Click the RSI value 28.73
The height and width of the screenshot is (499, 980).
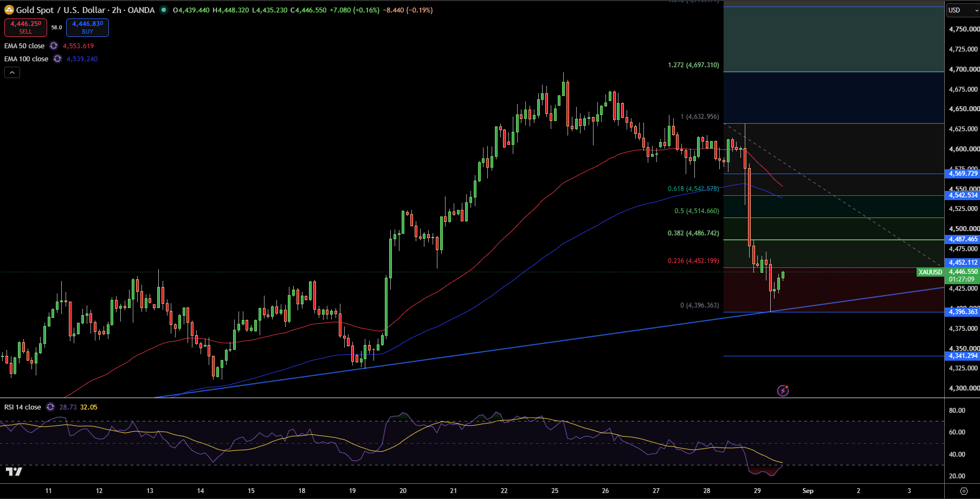pos(68,407)
